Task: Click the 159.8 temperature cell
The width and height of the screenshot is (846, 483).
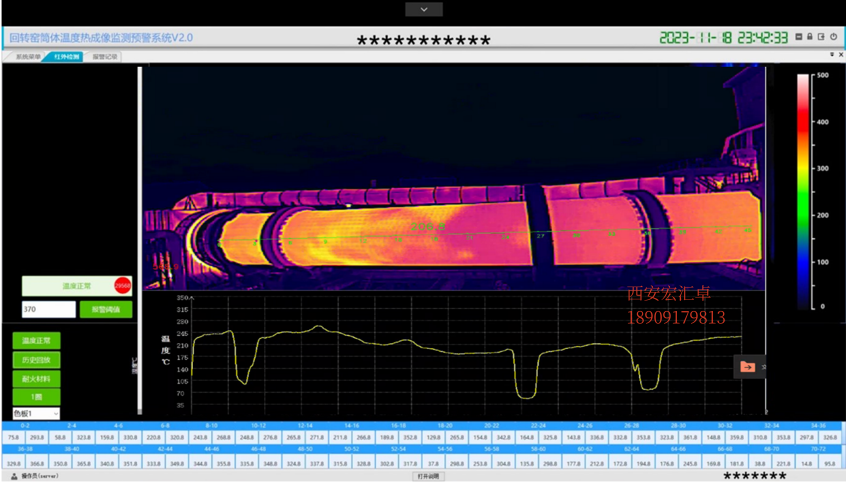Action: tap(107, 438)
